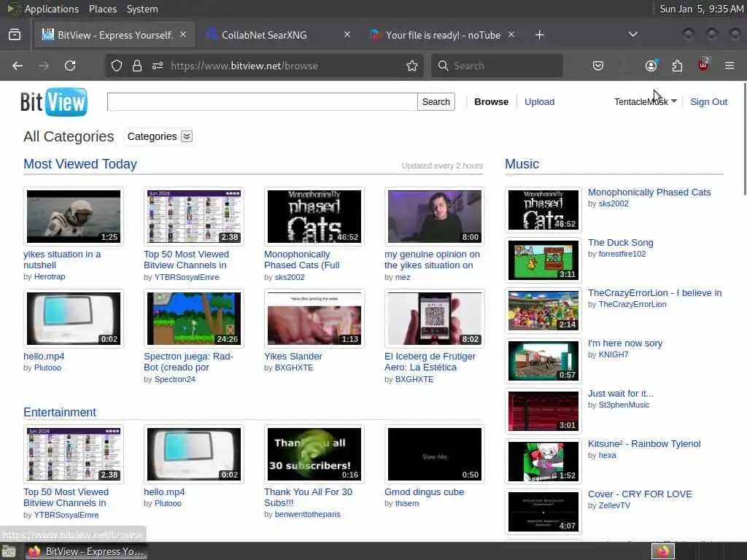Open the Music section link
The width and height of the screenshot is (747, 560).
[x=522, y=164]
